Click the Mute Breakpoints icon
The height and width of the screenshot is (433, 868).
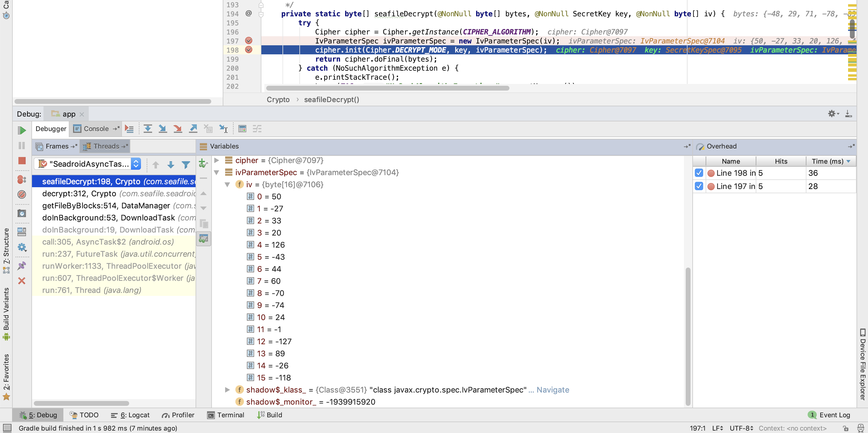[21, 194]
